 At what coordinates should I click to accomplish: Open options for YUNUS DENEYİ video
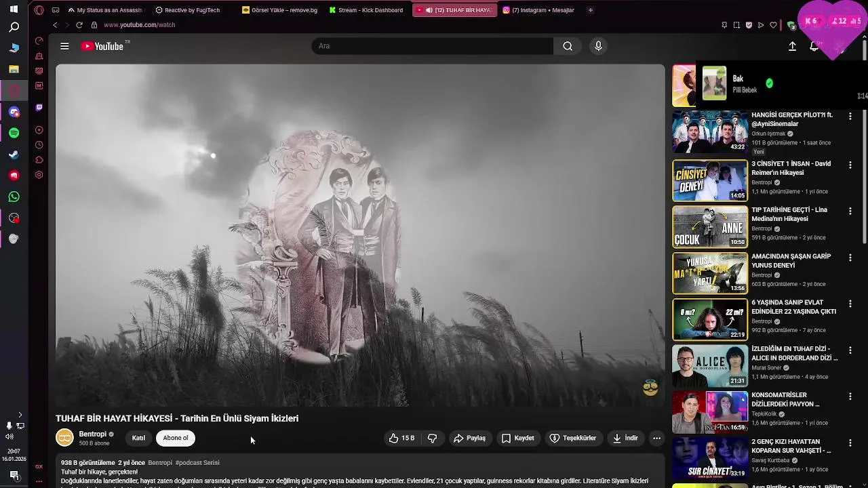(850, 258)
